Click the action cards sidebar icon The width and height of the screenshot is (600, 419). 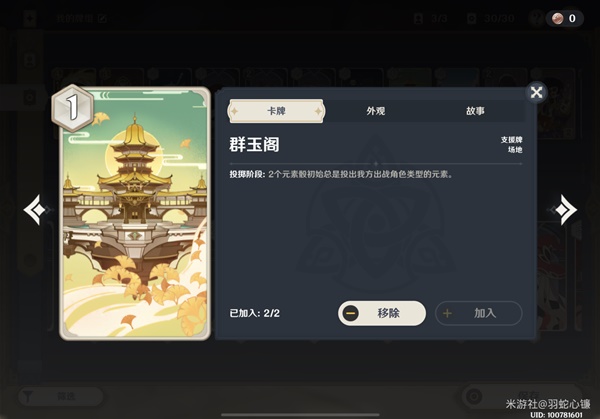[30, 97]
